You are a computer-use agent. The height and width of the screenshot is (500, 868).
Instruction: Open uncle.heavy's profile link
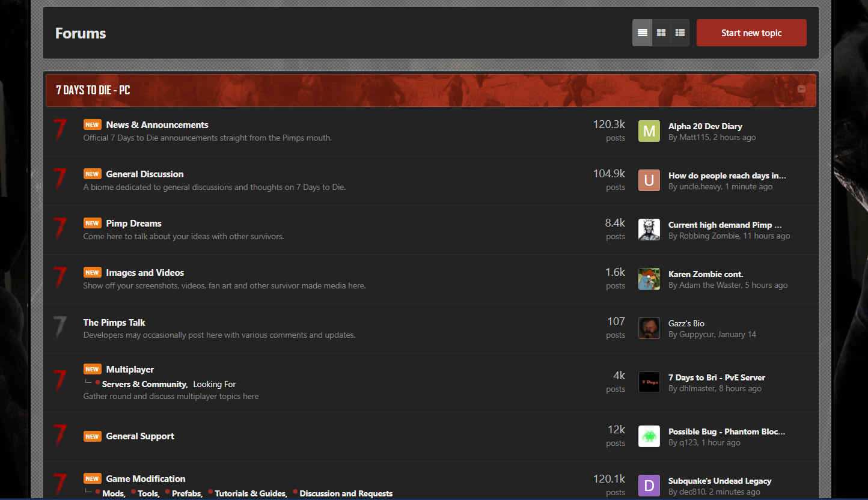click(x=700, y=186)
